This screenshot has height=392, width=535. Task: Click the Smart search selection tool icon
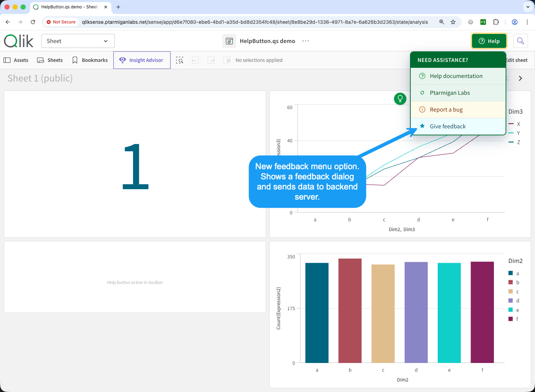click(180, 60)
